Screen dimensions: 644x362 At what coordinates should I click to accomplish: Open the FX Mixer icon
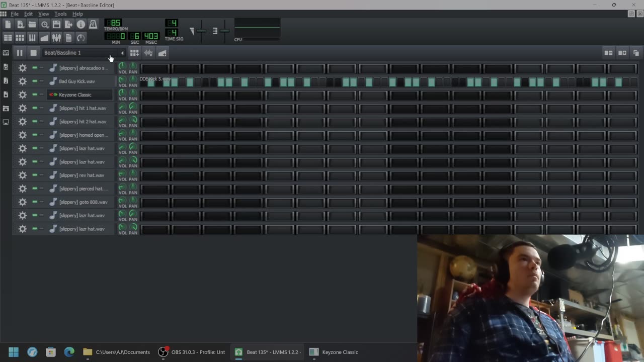coord(56,38)
